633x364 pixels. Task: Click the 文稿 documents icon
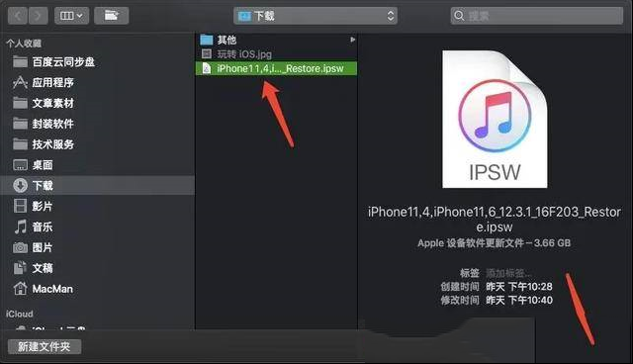(20, 267)
